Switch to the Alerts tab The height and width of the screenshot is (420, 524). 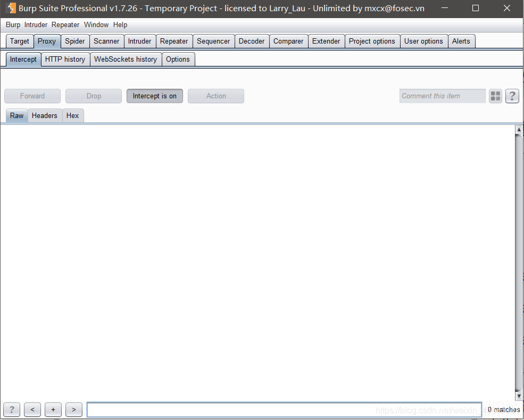click(x=461, y=41)
